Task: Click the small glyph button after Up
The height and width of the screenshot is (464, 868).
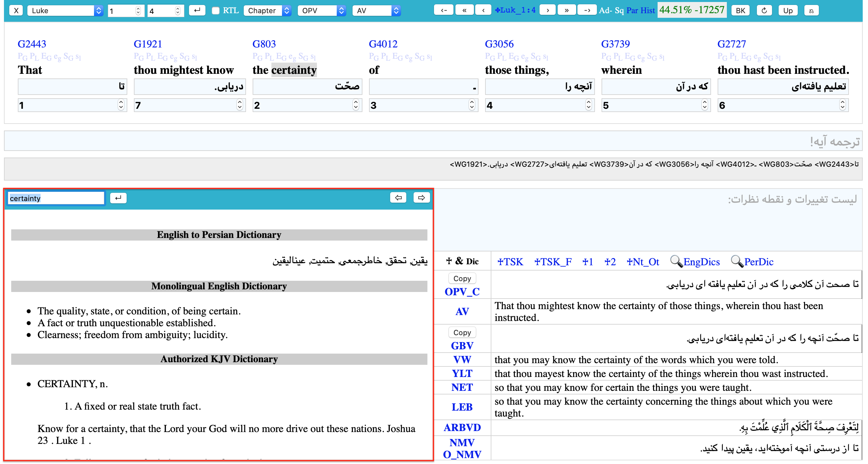Action: click(x=811, y=11)
